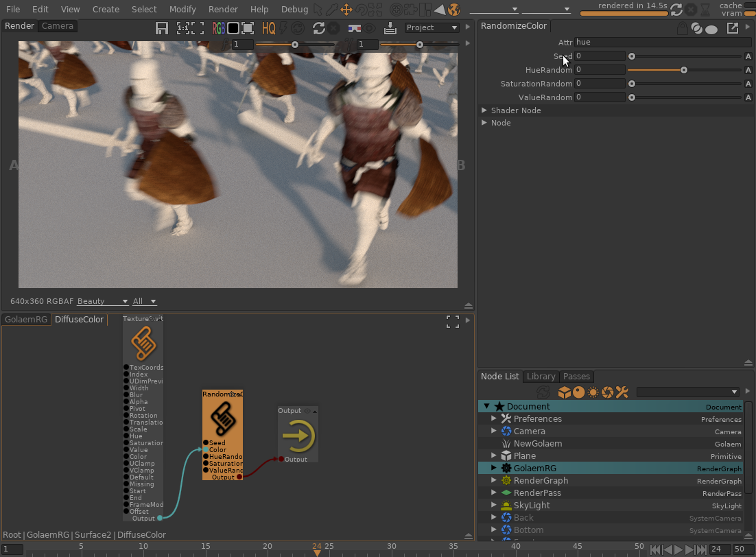Select the translate move tool icon
Screen dimensions: 756x557
[x=346, y=10]
